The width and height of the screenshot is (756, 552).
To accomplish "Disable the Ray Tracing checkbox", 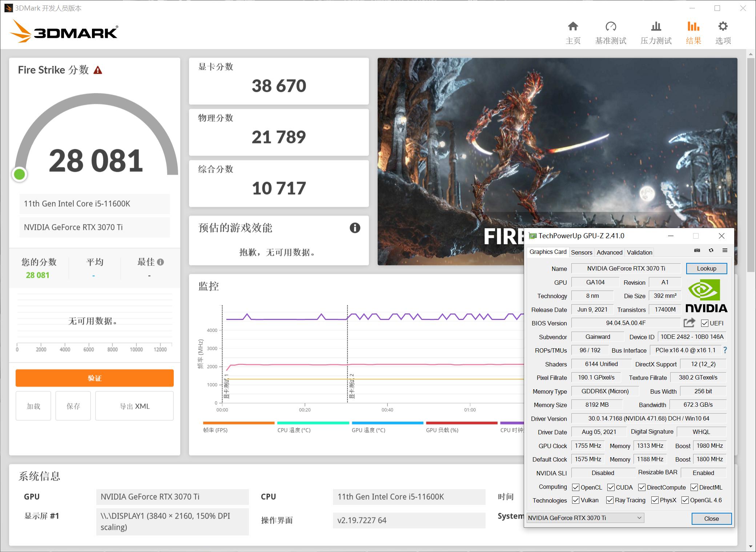I will point(610,500).
